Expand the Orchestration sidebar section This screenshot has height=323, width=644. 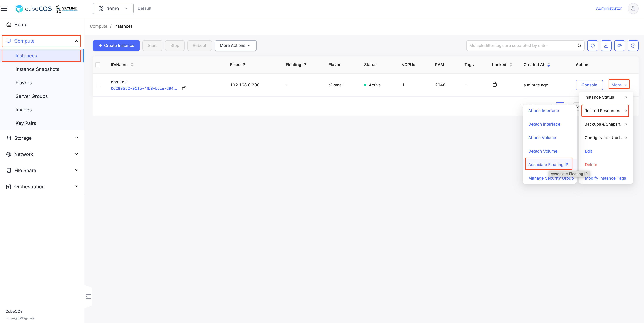coord(42,187)
